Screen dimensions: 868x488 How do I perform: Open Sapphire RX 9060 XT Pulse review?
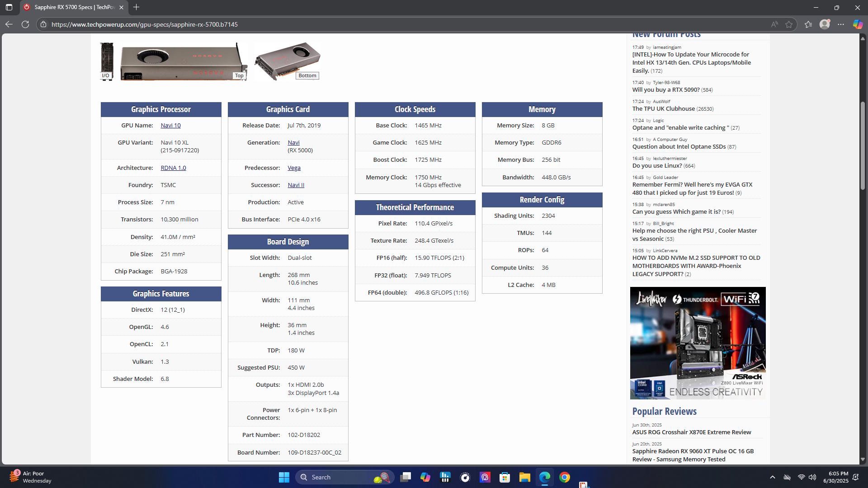693,455
